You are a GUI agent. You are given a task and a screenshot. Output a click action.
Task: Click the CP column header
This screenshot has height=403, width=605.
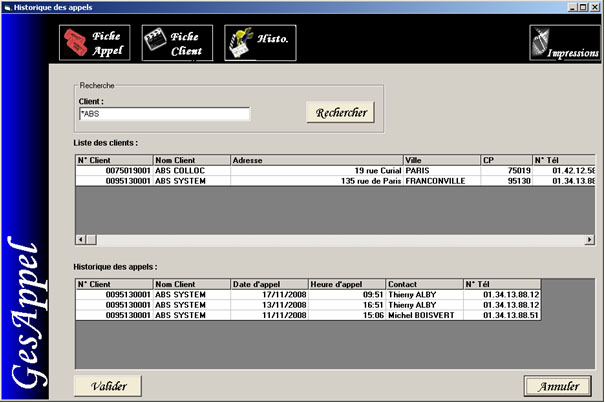coord(507,160)
